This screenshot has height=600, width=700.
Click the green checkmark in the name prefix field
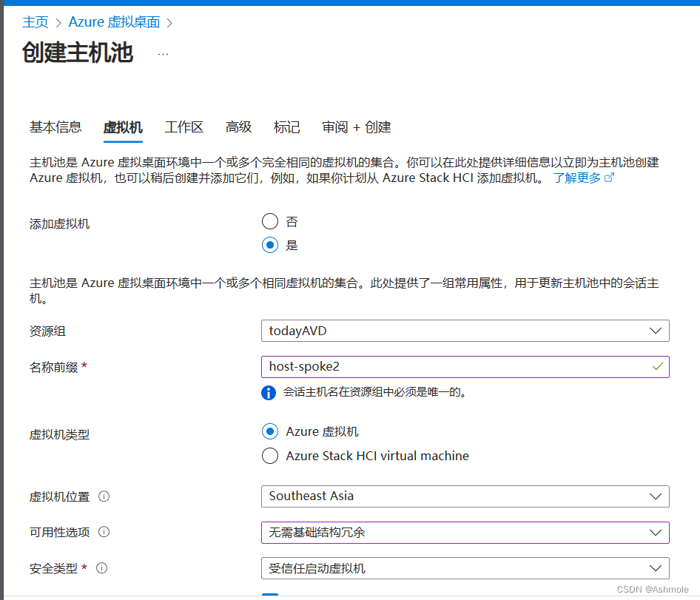pyautogui.click(x=657, y=366)
